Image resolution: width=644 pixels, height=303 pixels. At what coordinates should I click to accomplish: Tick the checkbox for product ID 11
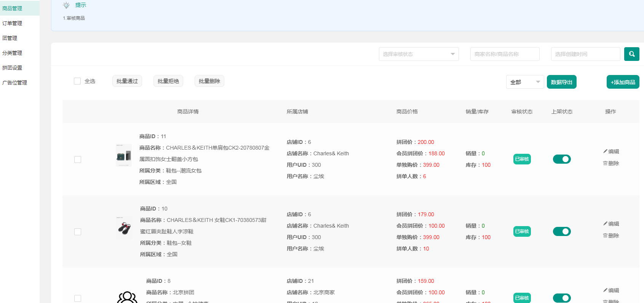pyautogui.click(x=78, y=159)
